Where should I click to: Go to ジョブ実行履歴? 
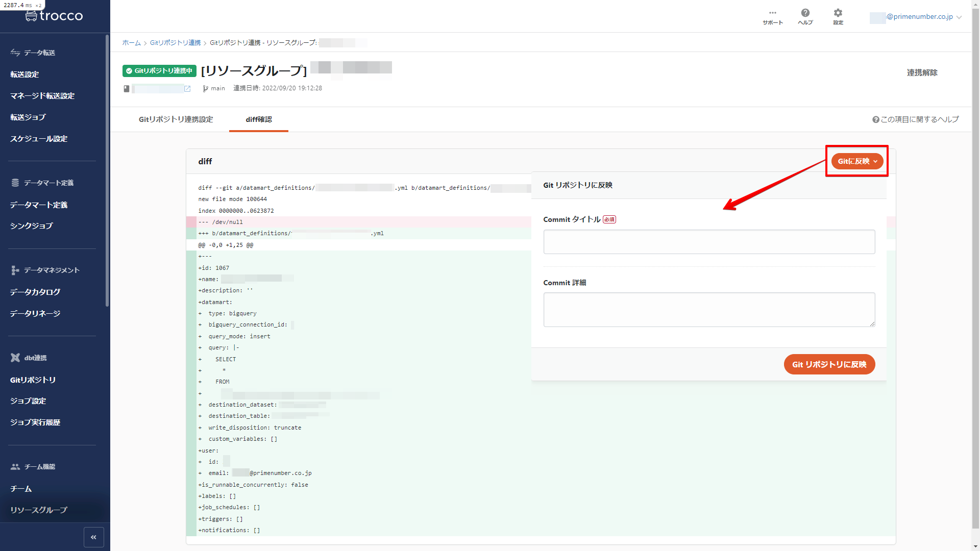click(35, 422)
